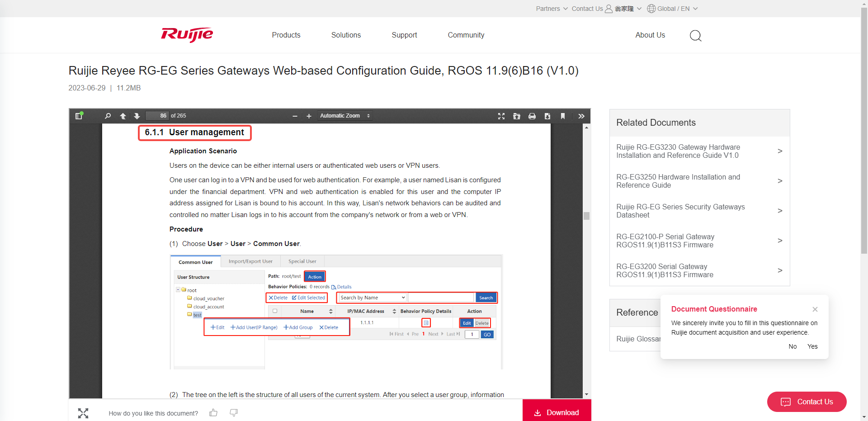Open Ruijie RG-EG Series Security Gateways Datasheet
Image resolution: width=868 pixels, height=421 pixels.
point(680,211)
